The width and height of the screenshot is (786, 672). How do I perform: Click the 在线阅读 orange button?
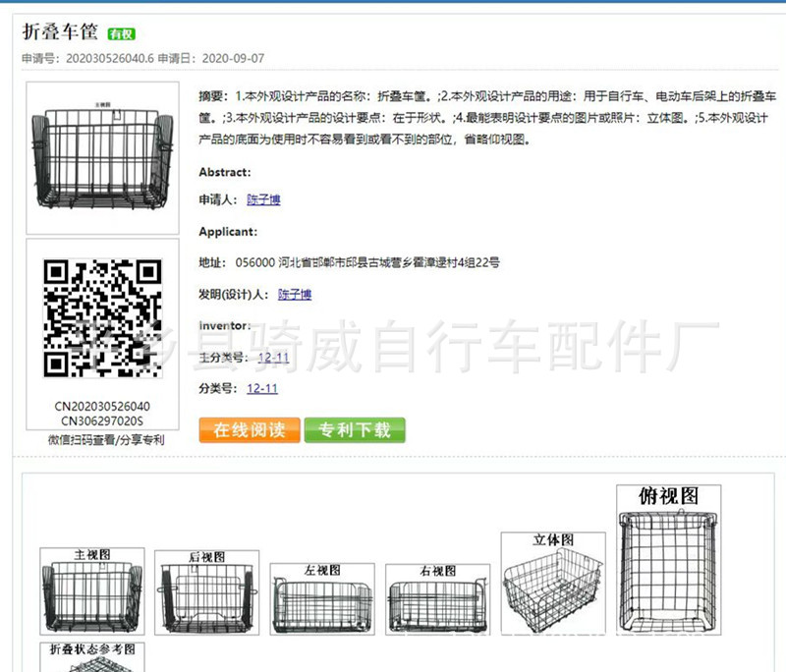[x=250, y=430]
